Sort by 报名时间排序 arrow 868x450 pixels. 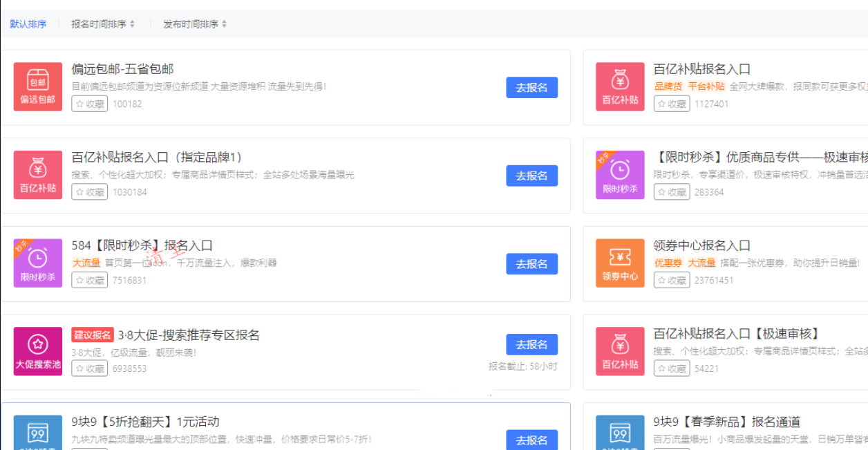point(132,24)
